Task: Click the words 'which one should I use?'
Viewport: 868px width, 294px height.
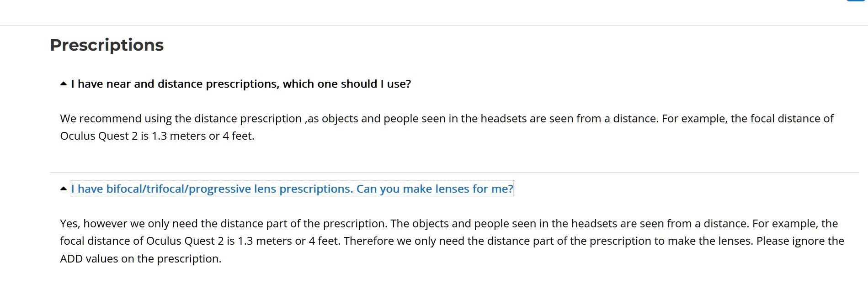Action: (x=347, y=84)
